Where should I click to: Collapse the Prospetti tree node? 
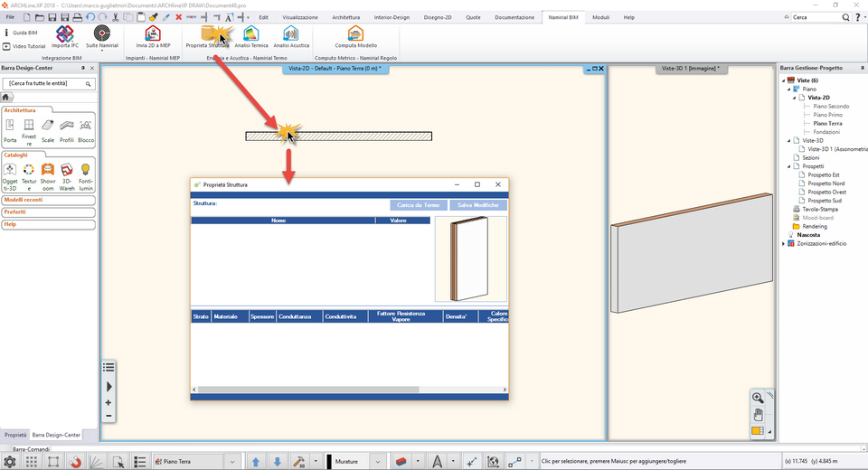pyautogui.click(x=788, y=166)
